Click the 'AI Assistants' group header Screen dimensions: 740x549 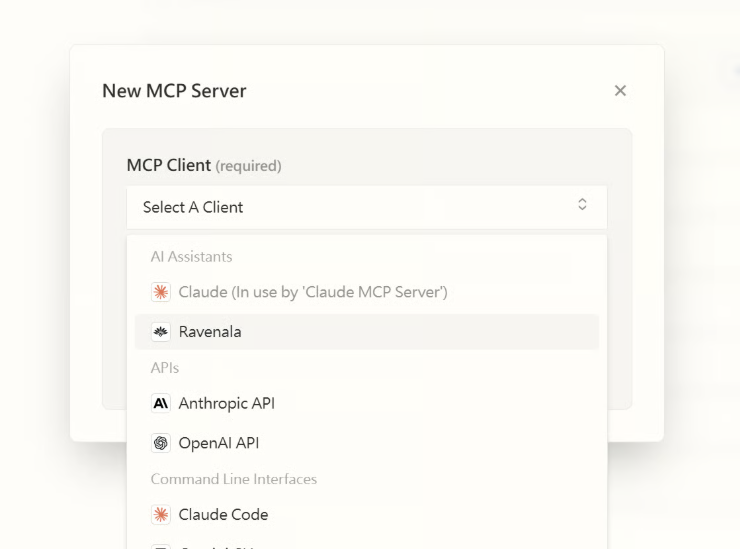point(191,257)
